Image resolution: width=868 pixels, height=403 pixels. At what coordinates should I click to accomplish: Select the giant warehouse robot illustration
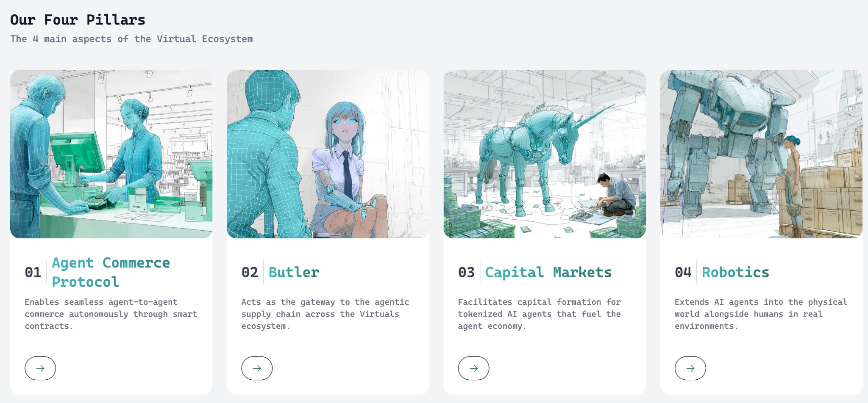point(761,154)
